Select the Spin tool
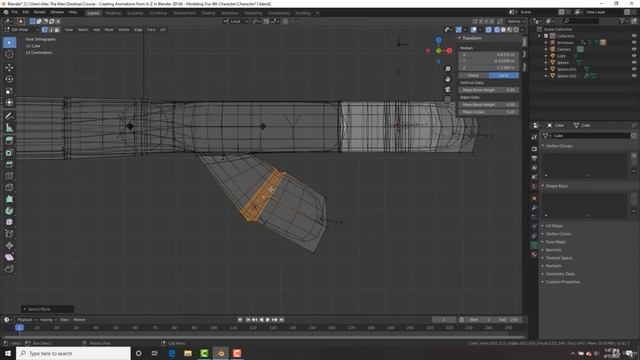The height and width of the screenshot is (360, 640). (9, 211)
